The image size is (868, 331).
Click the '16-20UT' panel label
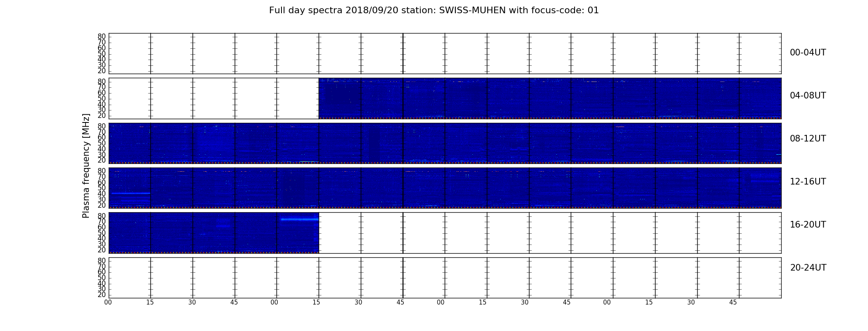[x=808, y=225]
